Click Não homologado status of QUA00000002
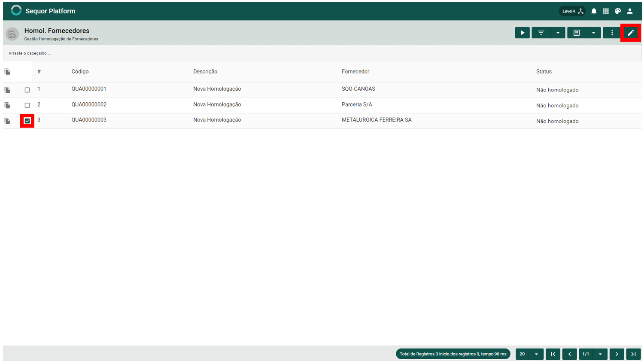 pyautogui.click(x=557, y=105)
